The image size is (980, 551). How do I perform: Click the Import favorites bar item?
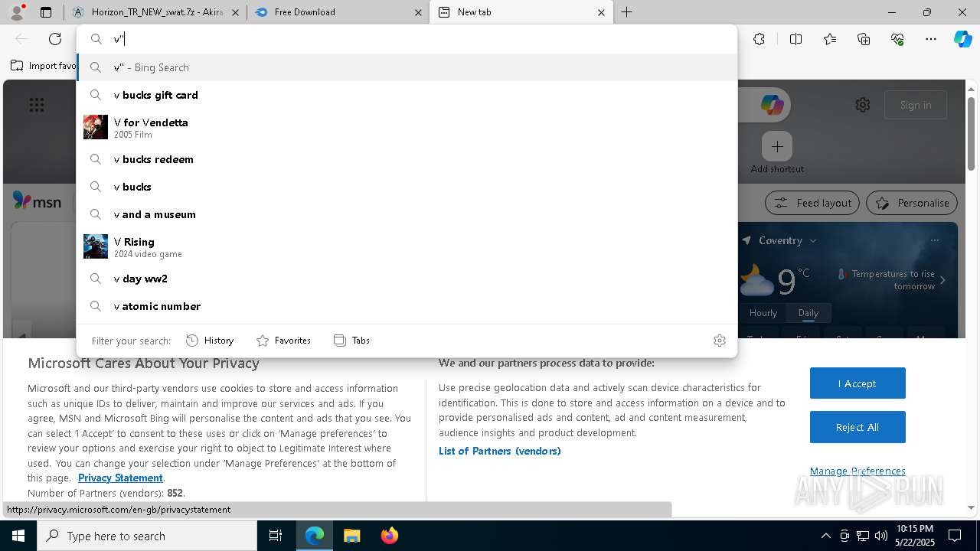(x=43, y=66)
